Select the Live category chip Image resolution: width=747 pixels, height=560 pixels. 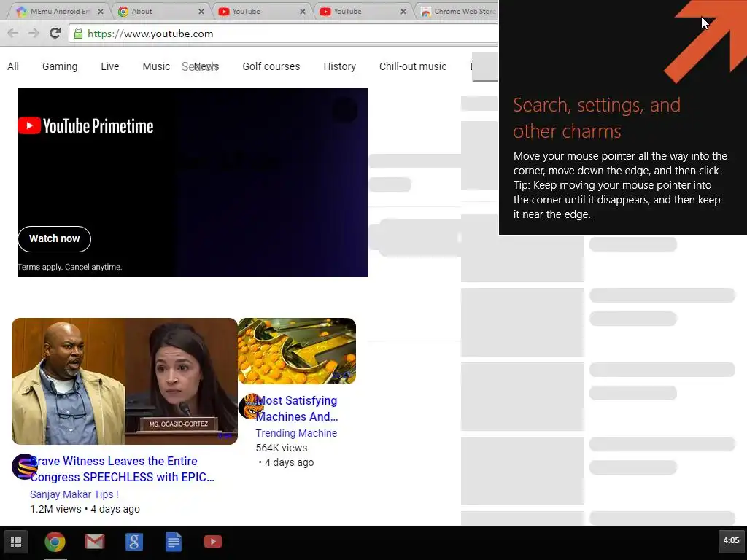[x=110, y=66]
